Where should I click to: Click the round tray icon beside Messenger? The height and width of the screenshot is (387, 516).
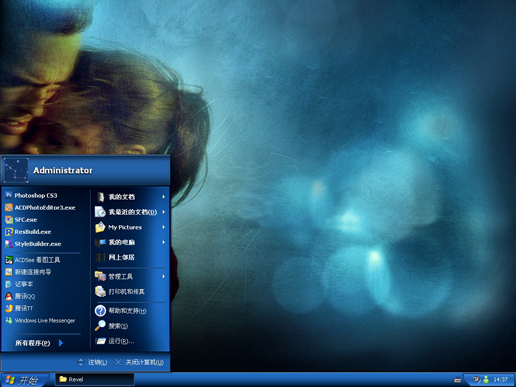click(x=477, y=379)
